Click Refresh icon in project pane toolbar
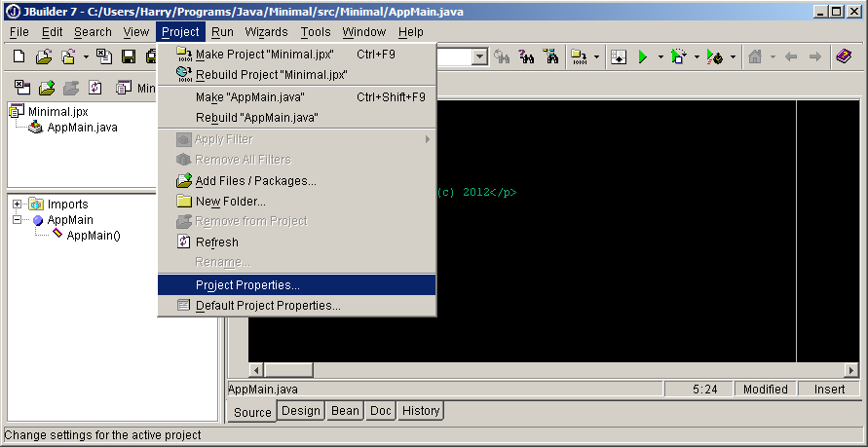The height and width of the screenshot is (447, 868). (95, 88)
